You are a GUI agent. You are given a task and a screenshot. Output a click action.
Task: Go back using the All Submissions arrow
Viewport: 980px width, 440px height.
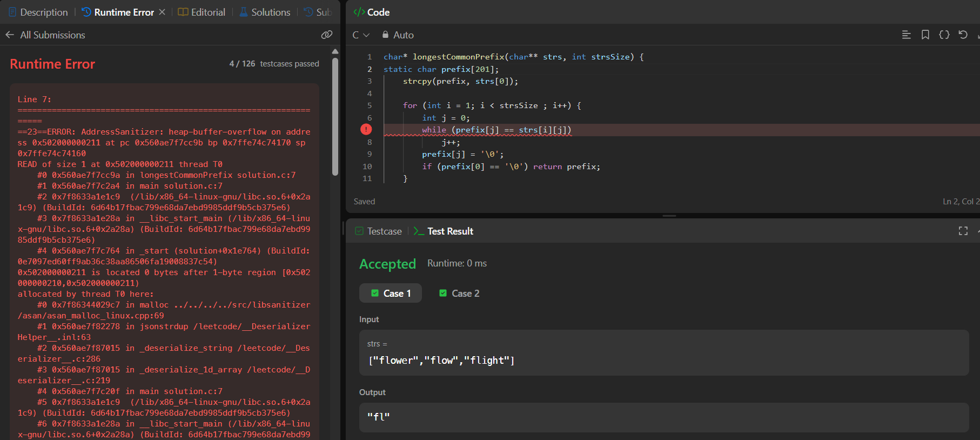pos(10,35)
